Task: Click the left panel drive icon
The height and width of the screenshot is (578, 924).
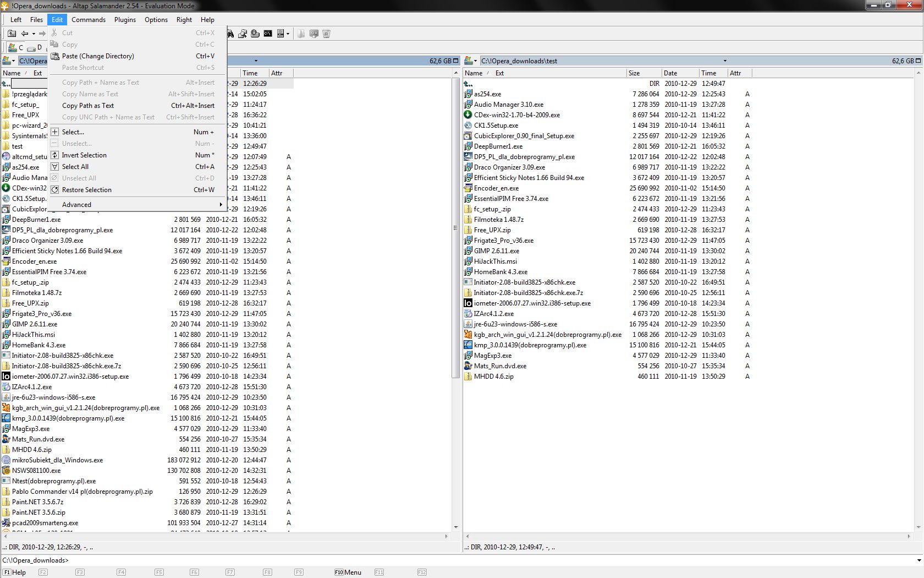Action: 7,61
